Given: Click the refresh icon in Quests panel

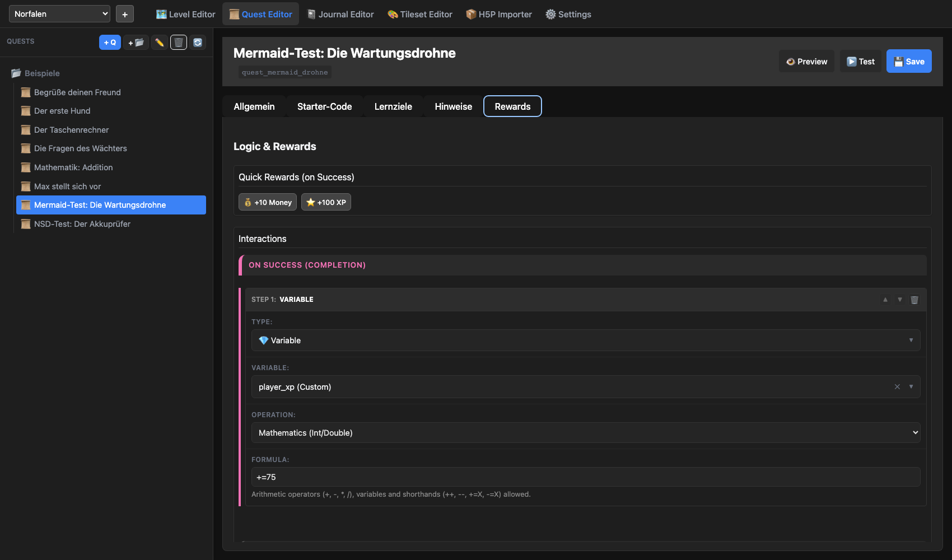Looking at the screenshot, I should point(198,43).
